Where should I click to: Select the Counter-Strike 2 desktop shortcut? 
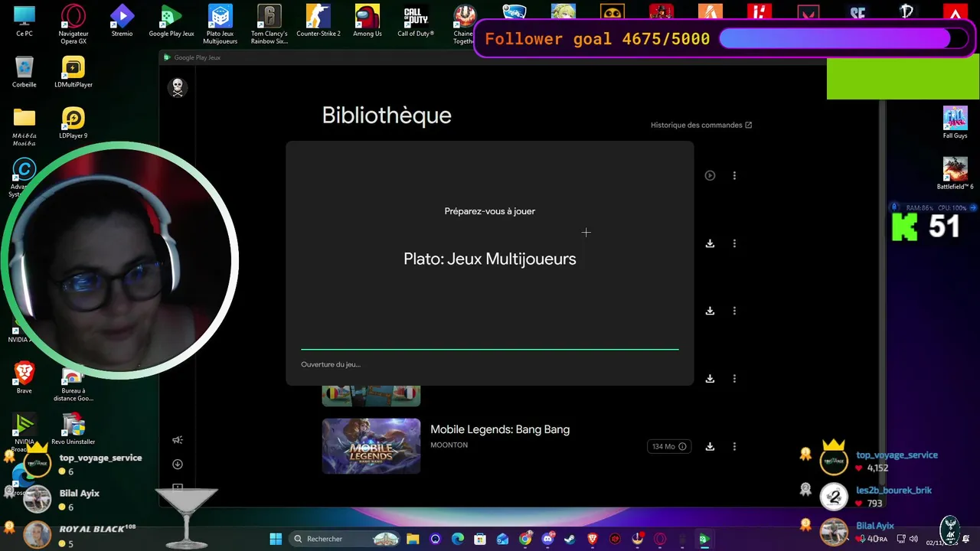pos(318,21)
